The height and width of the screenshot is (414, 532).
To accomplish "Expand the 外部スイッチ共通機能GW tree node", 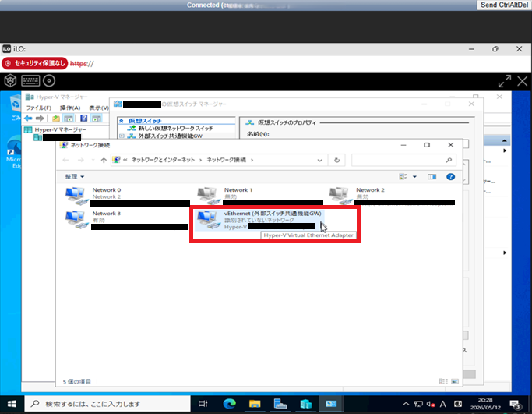I will pyautogui.click(x=122, y=136).
